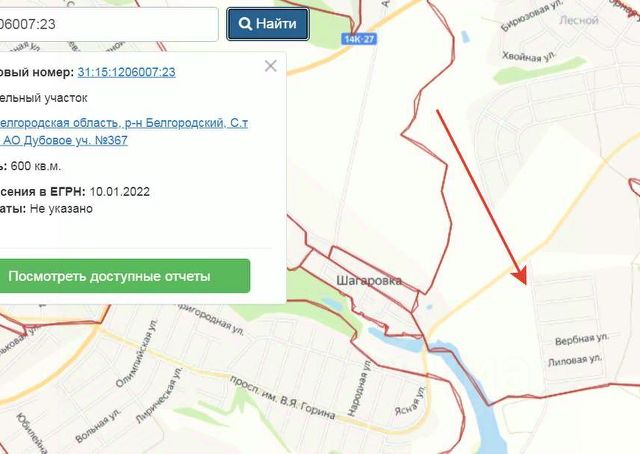
Task: Click просп. им. В.Я. Горина label
Action: pos(282,398)
